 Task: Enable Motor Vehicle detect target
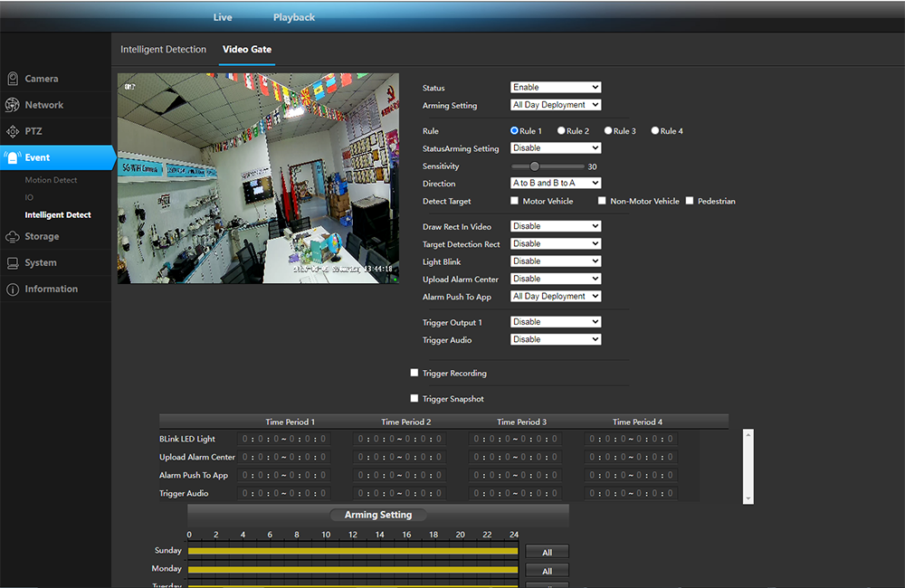click(x=515, y=201)
